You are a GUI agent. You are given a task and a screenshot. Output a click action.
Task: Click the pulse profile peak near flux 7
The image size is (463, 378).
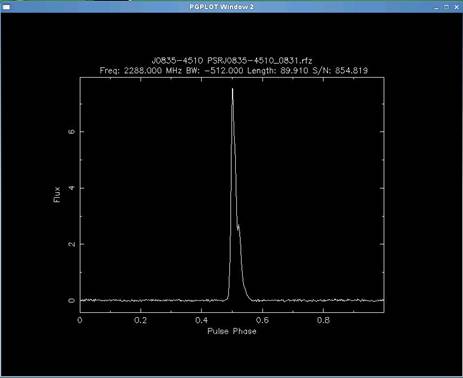point(232,90)
